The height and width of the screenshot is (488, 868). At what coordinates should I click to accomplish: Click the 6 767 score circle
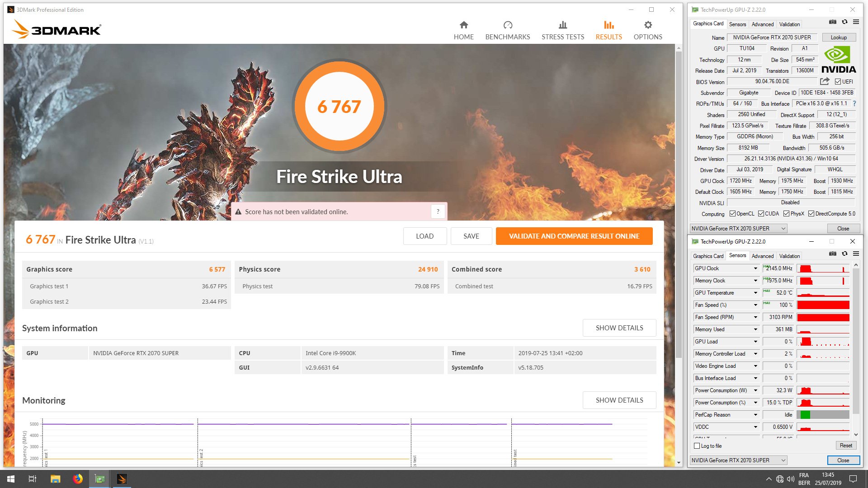pos(339,107)
